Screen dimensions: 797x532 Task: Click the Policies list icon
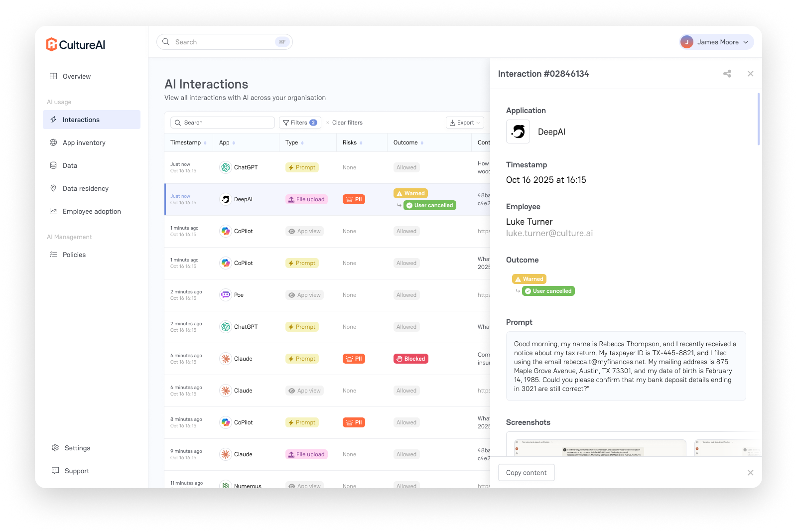point(53,255)
